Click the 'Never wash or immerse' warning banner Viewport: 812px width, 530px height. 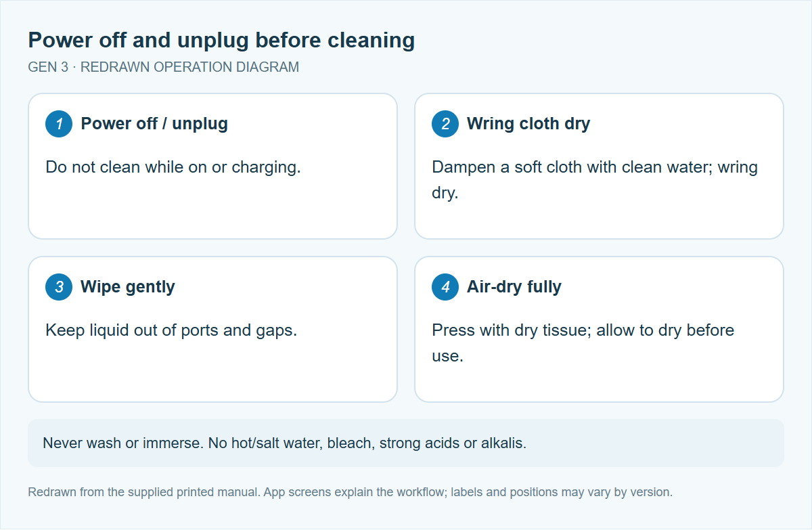click(x=406, y=443)
